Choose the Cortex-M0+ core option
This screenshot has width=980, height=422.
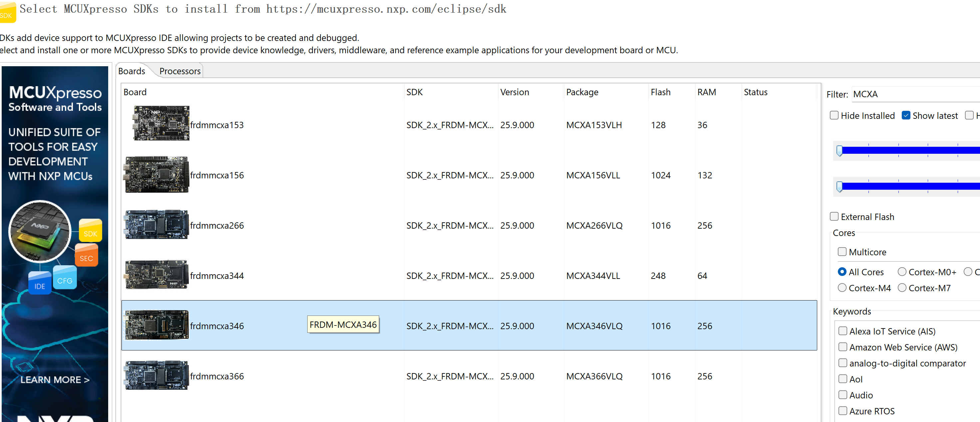click(x=902, y=272)
